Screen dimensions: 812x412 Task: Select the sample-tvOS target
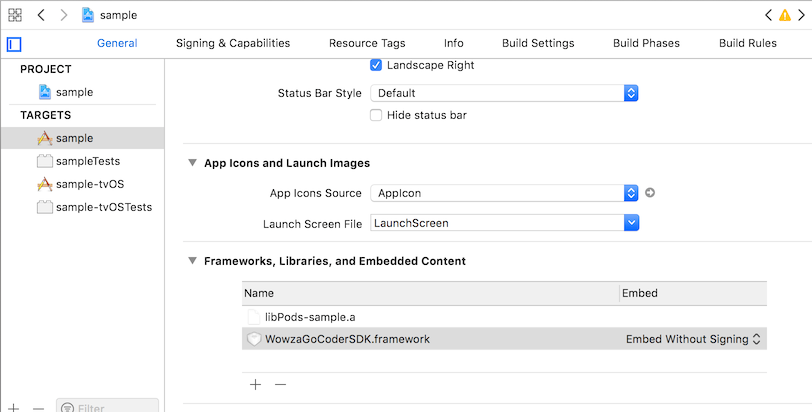pos(90,184)
